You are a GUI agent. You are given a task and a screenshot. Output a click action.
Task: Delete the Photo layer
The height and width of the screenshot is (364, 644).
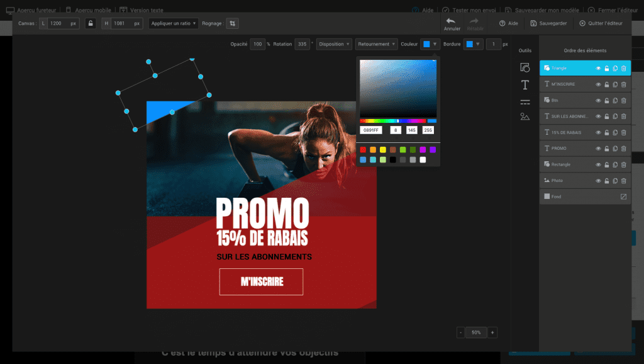[623, 181]
